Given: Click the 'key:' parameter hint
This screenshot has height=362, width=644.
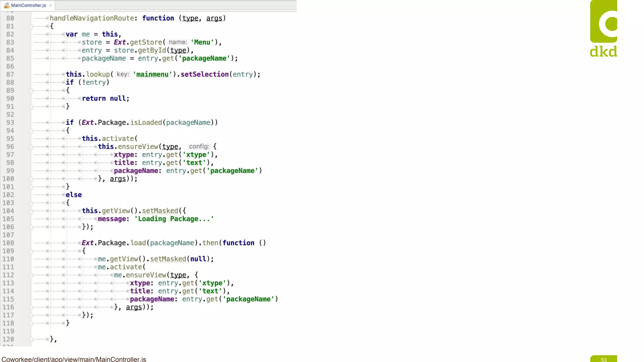Looking at the screenshot, I should click(x=123, y=74).
